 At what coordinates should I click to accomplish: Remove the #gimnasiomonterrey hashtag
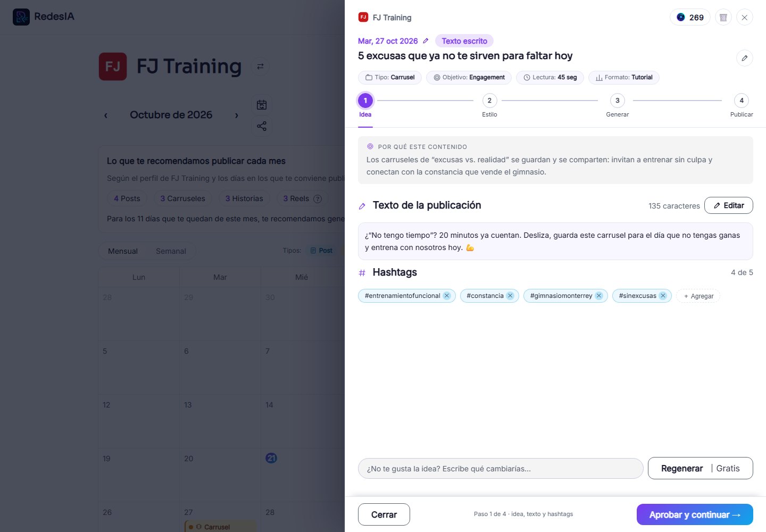[x=599, y=296]
